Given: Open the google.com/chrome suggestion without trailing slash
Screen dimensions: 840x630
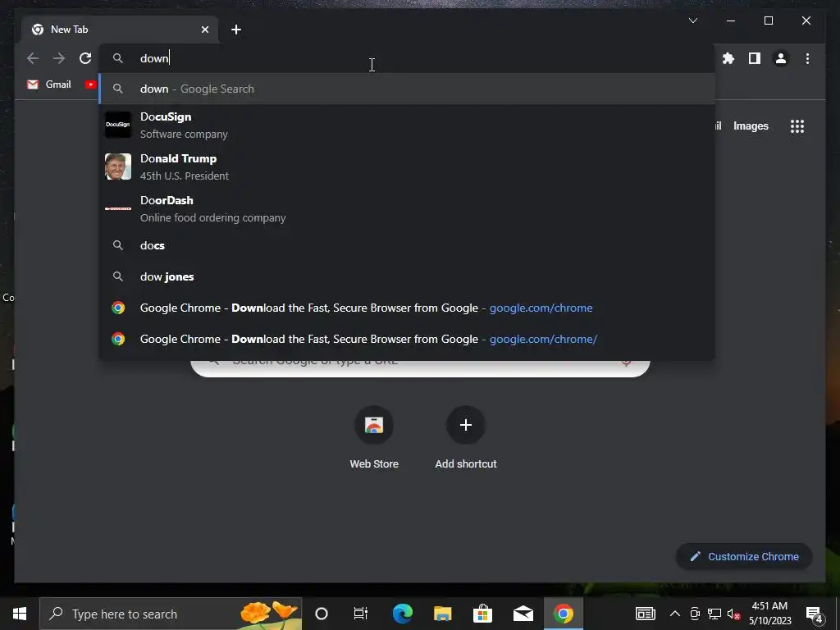Looking at the screenshot, I should pos(407,308).
